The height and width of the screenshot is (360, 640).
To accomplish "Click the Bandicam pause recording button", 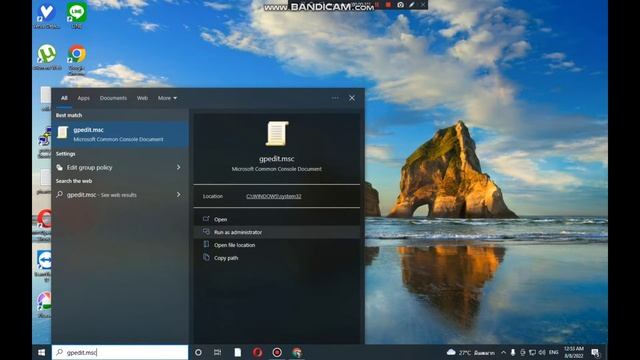I will 378,5.
